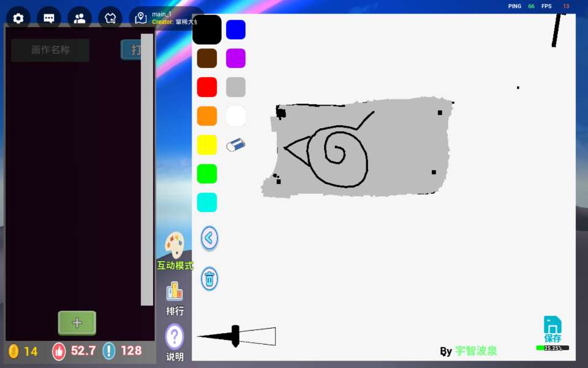588x368 pixels.
Task: Select the red color swatch
Action: (x=207, y=87)
